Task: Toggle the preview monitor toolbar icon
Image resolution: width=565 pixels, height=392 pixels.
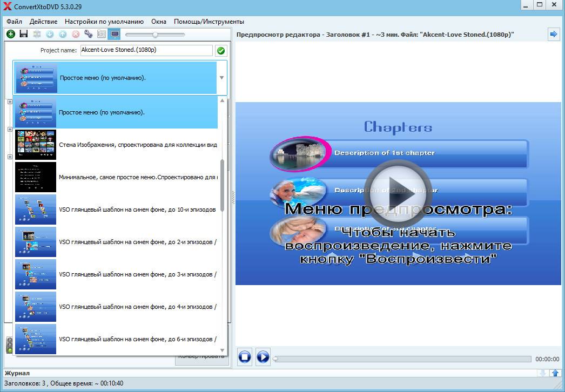Action: (115, 34)
